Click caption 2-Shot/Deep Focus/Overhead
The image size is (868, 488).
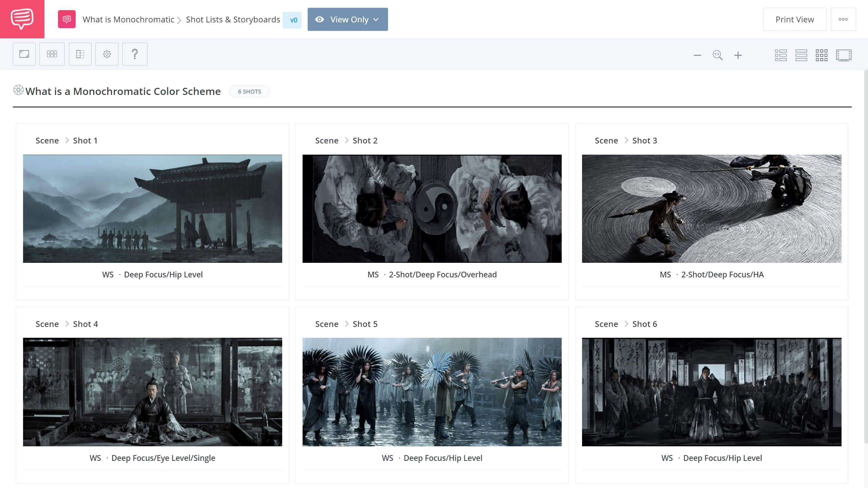[x=443, y=275]
